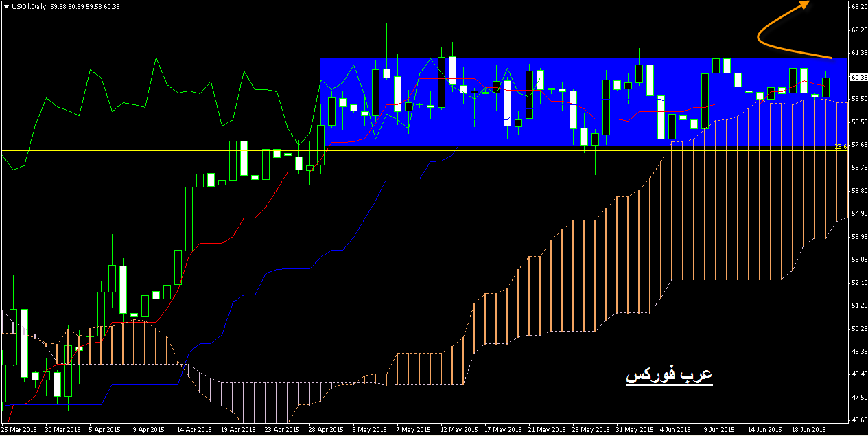Select the "18 Jun 2015" date label
The width and height of the screenshot is (868, 436).
(x=808, y=431)
